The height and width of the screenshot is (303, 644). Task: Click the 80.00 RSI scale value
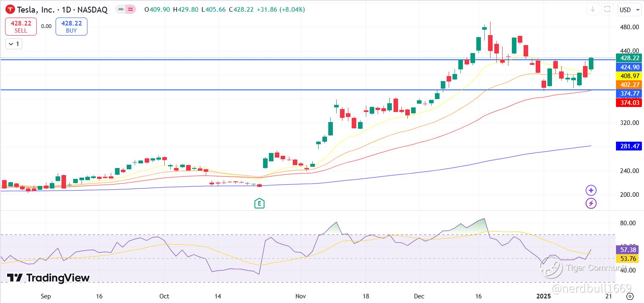click(x=628, y=223)
